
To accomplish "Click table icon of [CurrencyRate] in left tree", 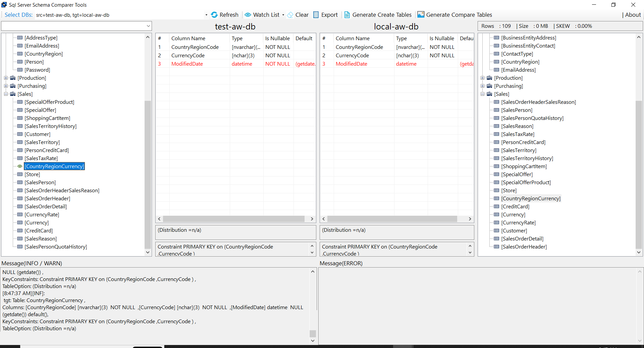I will coord(20,214).
